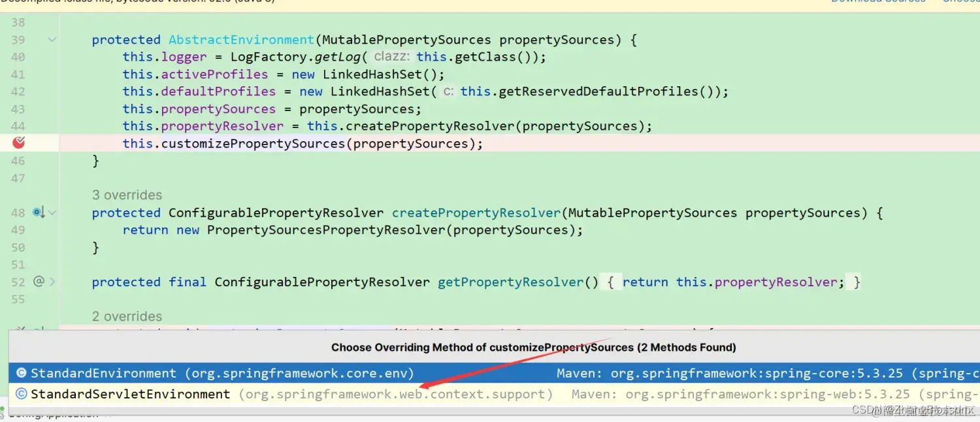
Task: Click getPropertyResolver method name on line 52
Action: pyautogui.click(x=510, y=282)
